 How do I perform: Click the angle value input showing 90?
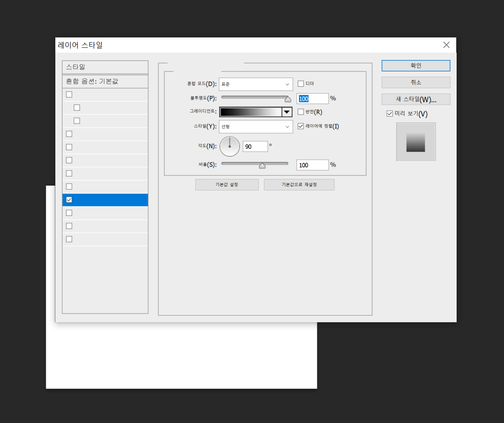[255, 146]
